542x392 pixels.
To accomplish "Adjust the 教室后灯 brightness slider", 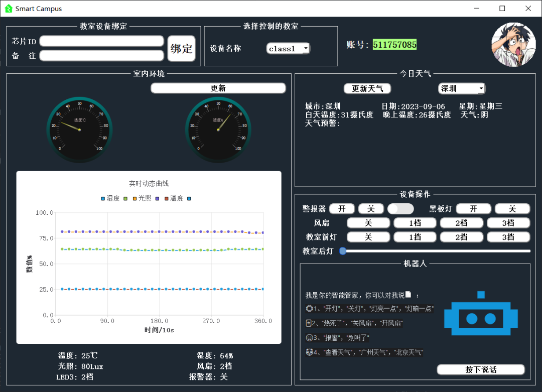I will (343, 250).
